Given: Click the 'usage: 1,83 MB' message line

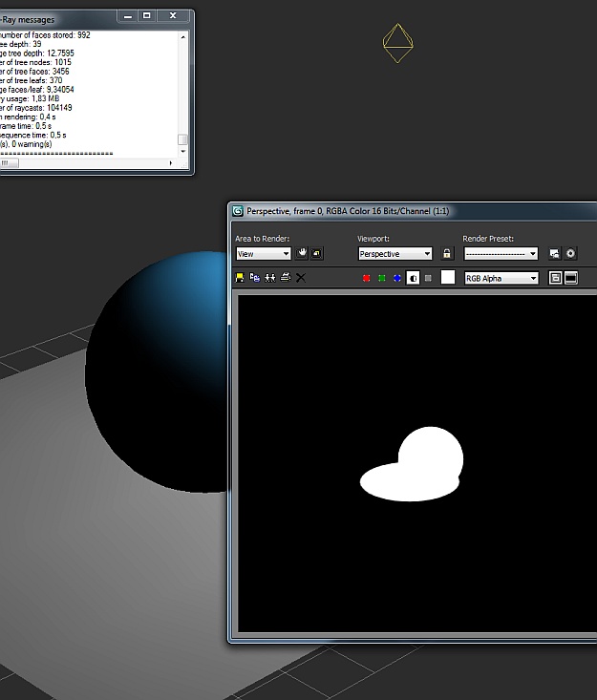Looking at the screenshot, I should (x=30, y=98).
